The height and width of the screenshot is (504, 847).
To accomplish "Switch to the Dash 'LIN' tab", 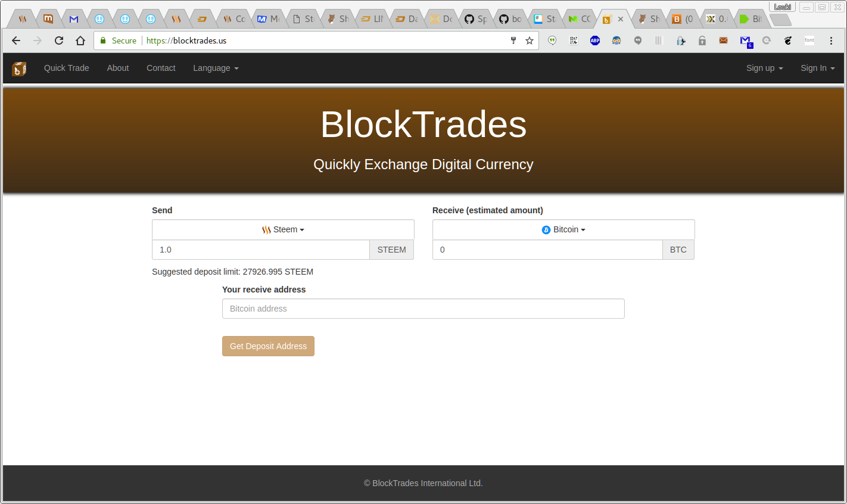I will pos(372,19).
